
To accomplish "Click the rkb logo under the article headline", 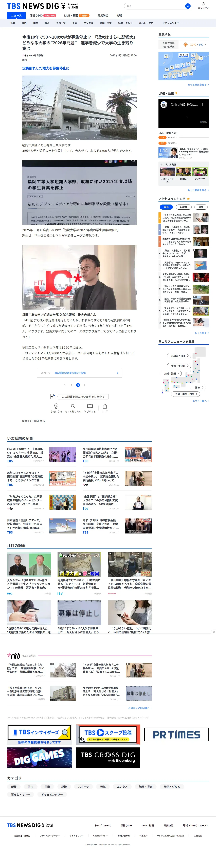I will pyautogui.click(x=25, y=55).
